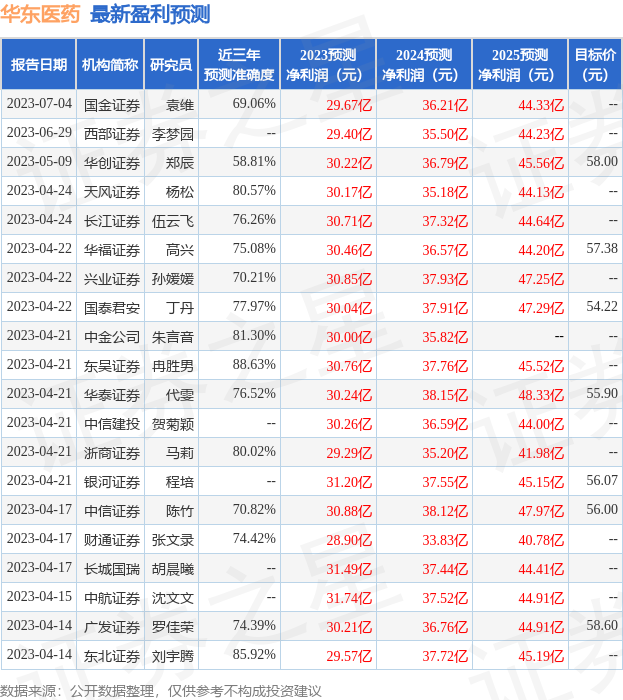The height and width of the screenshot is (700, 623).
Task: Click the 目标价 column header
Action: pos(595,64)
